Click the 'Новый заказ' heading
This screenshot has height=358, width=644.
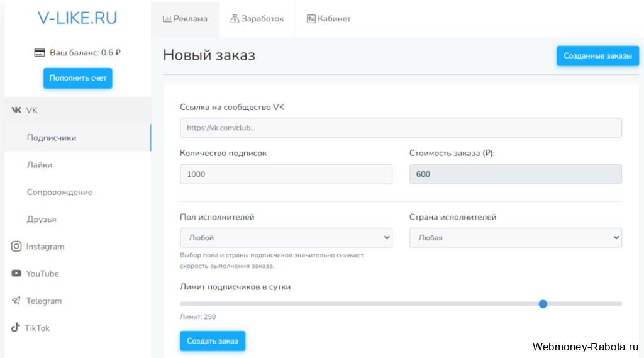(209, 55)
